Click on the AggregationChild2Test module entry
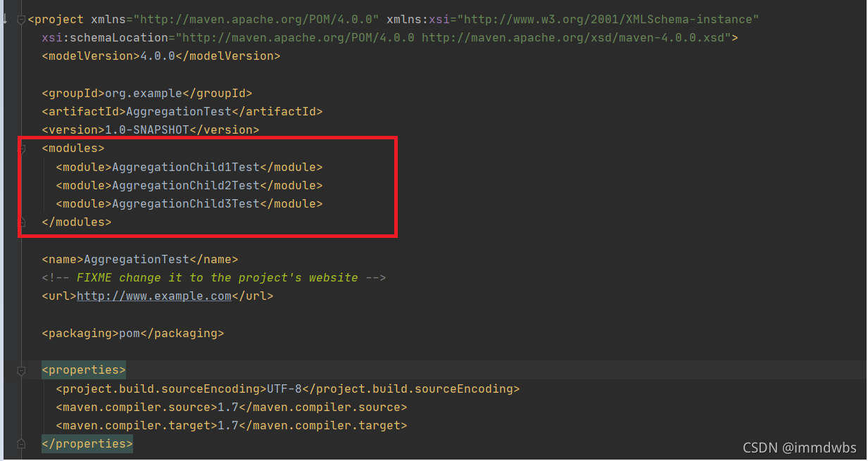The width and height of the screenshot is (868, 461). 185,186
